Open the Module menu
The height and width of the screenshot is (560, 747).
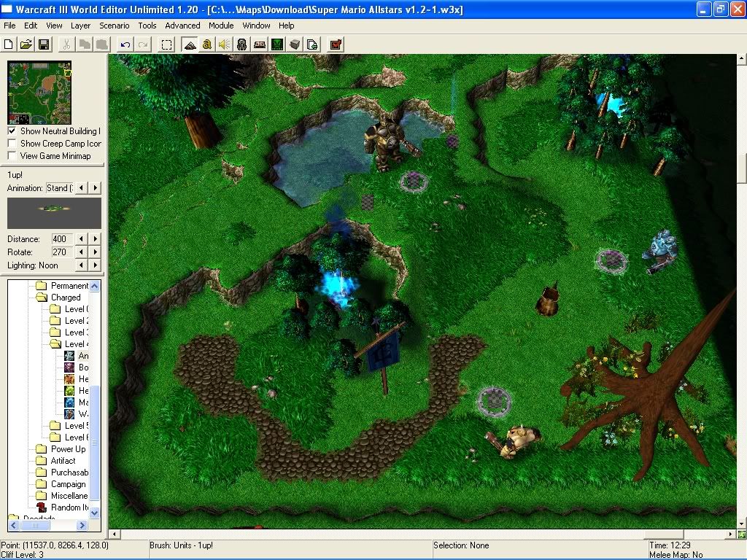click(x=221, y=26)
